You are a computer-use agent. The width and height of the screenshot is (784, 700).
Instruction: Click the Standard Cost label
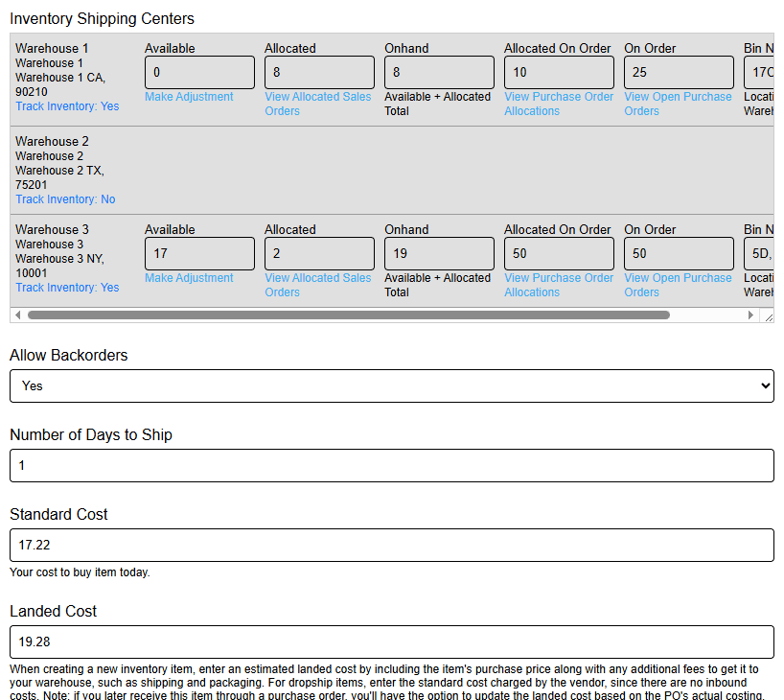pos(58,514)
